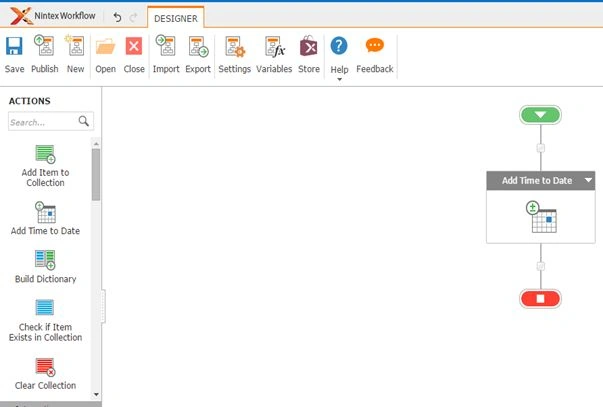Select the Add Time to Date action in the Actions list
This screenshot has width=603, height=407.
pos(45,218)
